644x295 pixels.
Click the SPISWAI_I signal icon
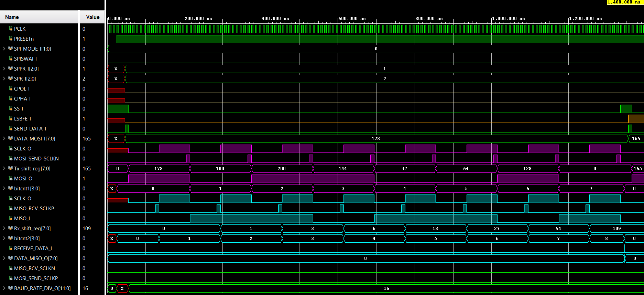click(11, 59)
